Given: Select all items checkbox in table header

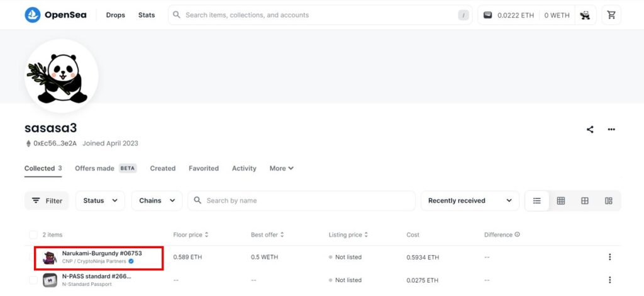Looking at the screenshot, I should (x=33, y=235).
